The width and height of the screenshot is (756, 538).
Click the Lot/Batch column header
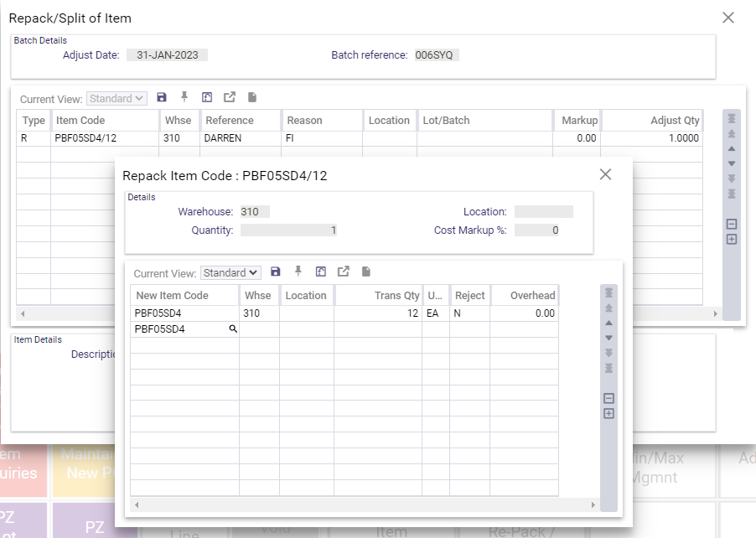[x=484, y=120]
